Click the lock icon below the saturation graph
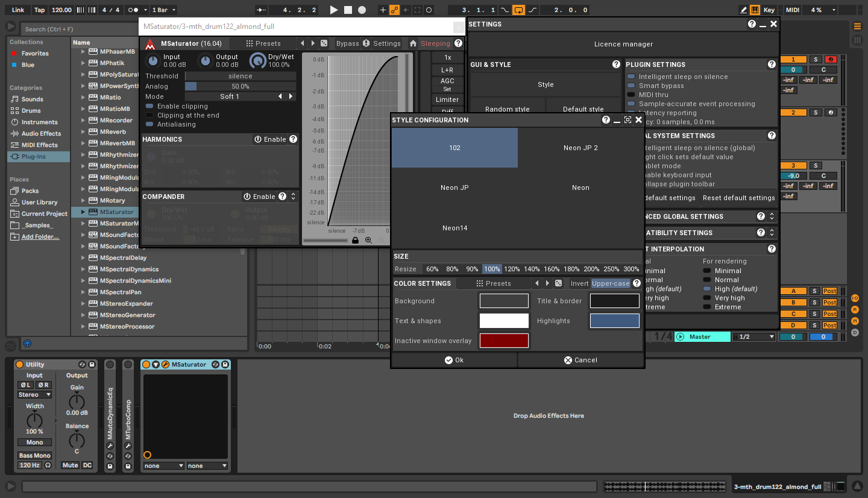 coord(355,240)
